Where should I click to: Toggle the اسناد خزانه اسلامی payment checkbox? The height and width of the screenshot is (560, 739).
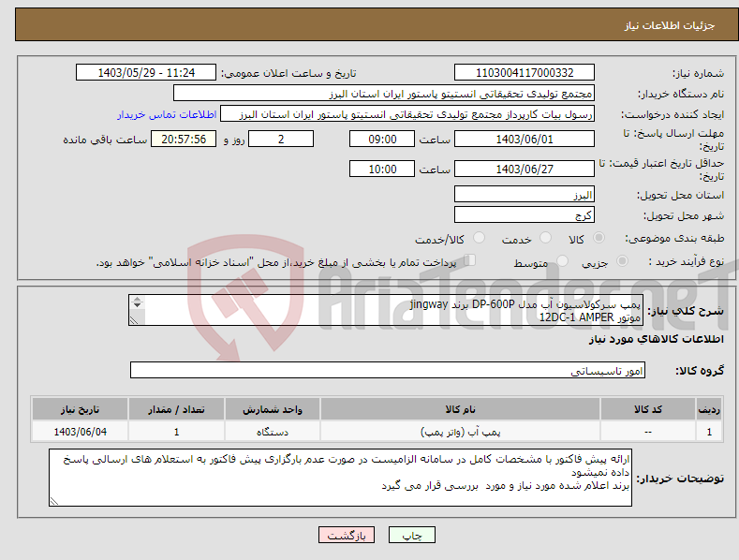click(470, 260)
